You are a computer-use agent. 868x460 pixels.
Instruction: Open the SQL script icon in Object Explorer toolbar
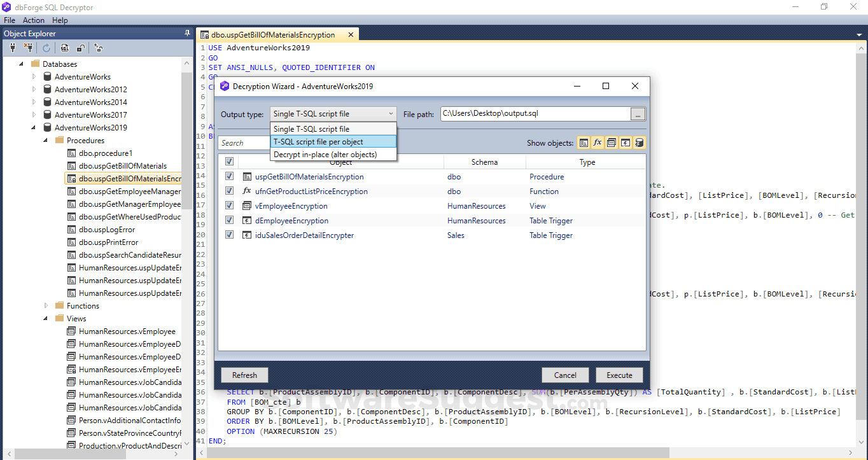click(x=64, y=47)
